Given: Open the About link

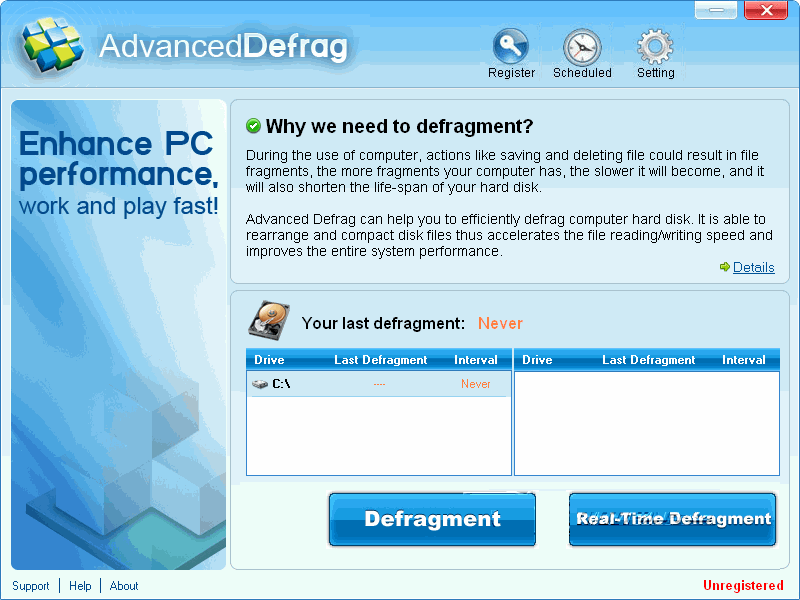Looking at the screenshot, I should 124,586.
